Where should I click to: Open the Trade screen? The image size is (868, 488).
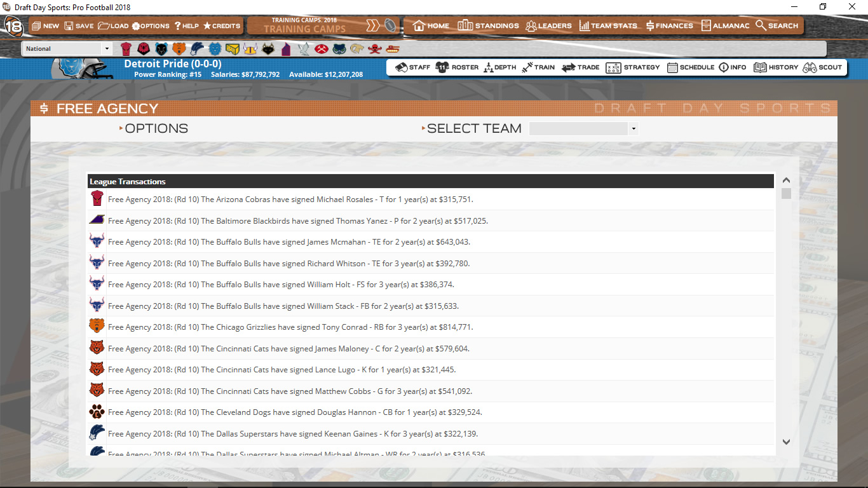pyautogui.click(x=580, y=67)
